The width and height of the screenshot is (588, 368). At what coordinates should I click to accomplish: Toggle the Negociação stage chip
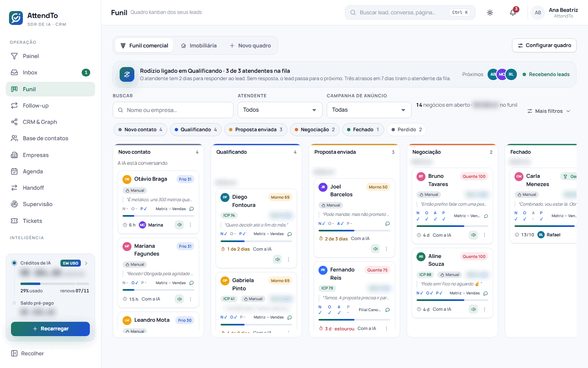click(315, 130)
